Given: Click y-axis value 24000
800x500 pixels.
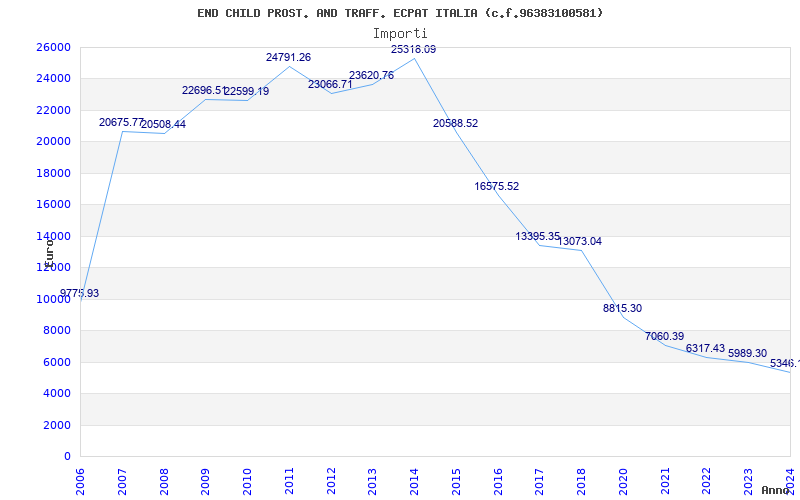Looking at the screenshot, I should [x=53, y=79].
